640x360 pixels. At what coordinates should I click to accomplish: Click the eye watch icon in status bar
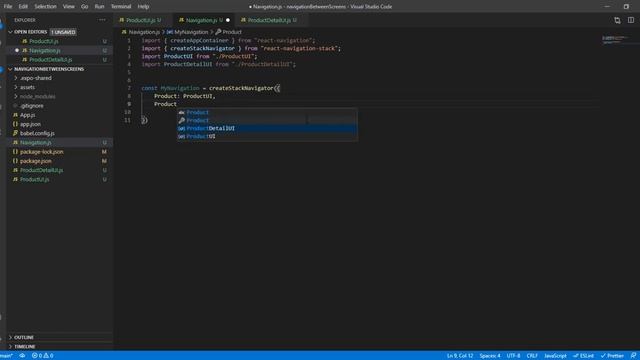pos(22,356)
